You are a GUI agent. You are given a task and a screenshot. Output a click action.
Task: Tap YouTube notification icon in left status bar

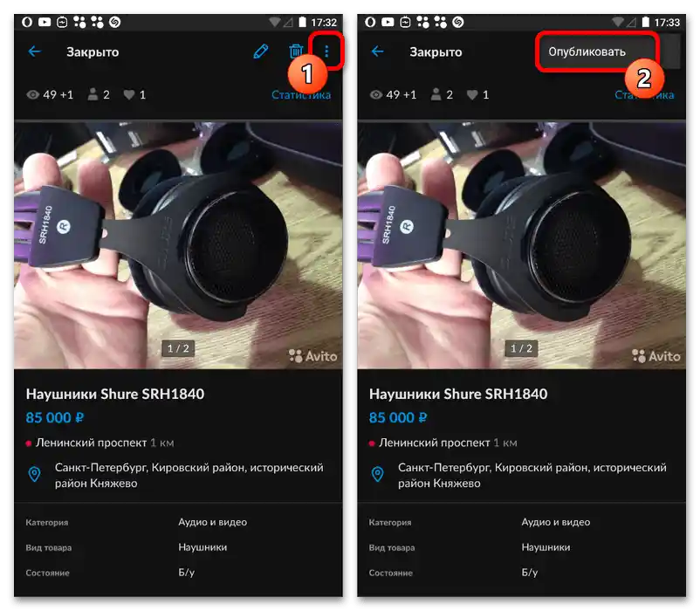click(x=45, y=22)
